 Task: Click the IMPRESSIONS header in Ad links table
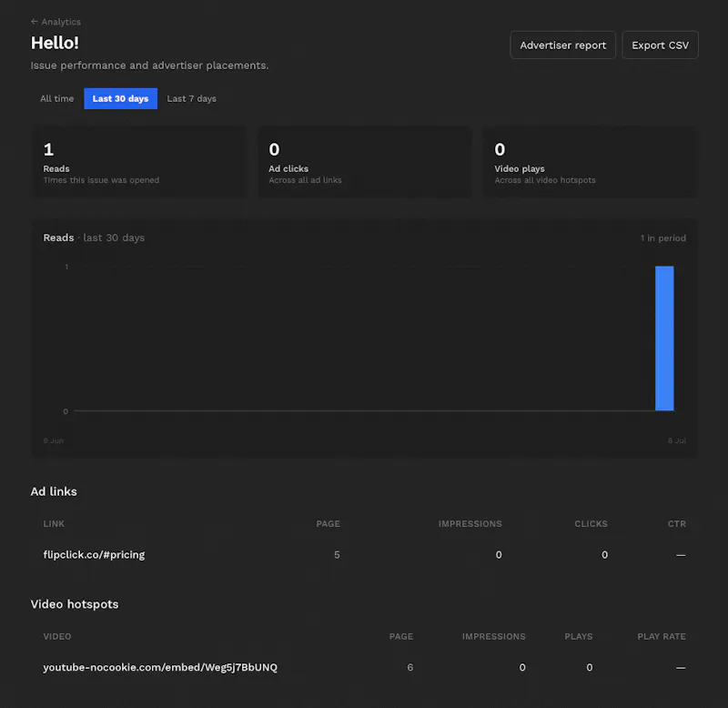pyautogui.click(x=470, y=523)
